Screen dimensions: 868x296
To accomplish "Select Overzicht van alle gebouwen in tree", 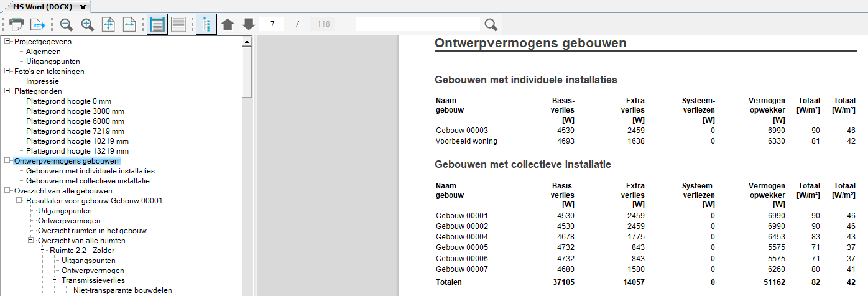I will coord(63,191).
